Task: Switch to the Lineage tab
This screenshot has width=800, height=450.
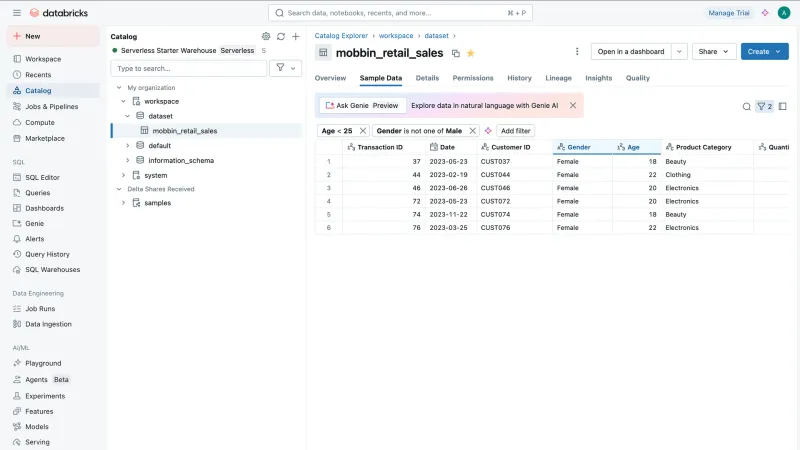Action: 558,78
